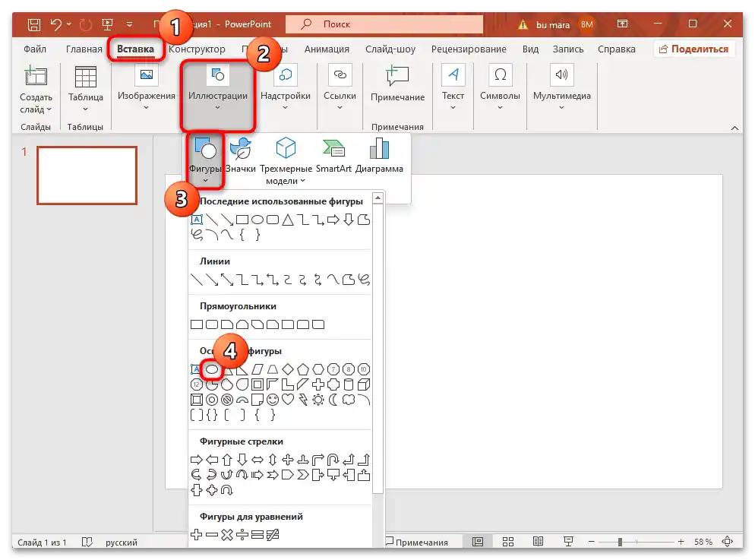
Task: Click the Save icon in quick access toolbar
Action: pos(33,24)
